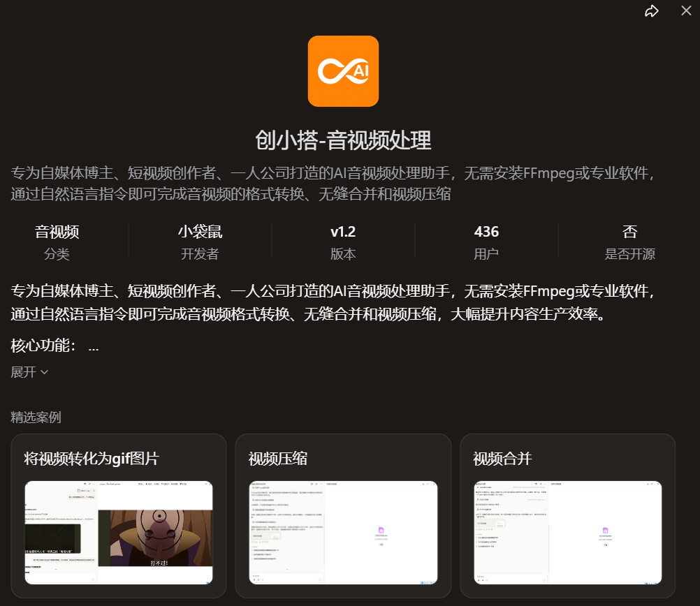Image resolution: width=700 pixels, height=606 pixels.
Task: Open the share icon at top right
Action: tap(651, 11)
